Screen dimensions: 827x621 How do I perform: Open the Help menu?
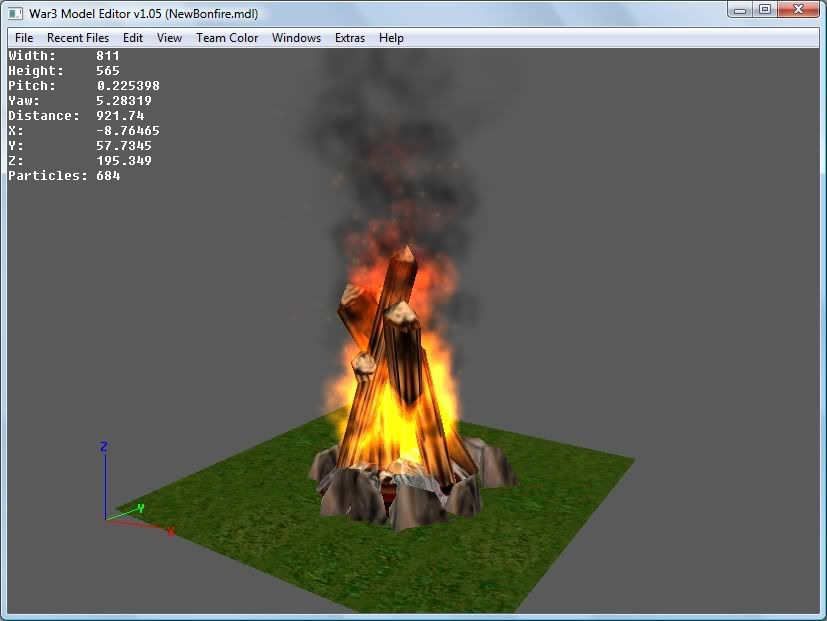click(x=391, y=38)
